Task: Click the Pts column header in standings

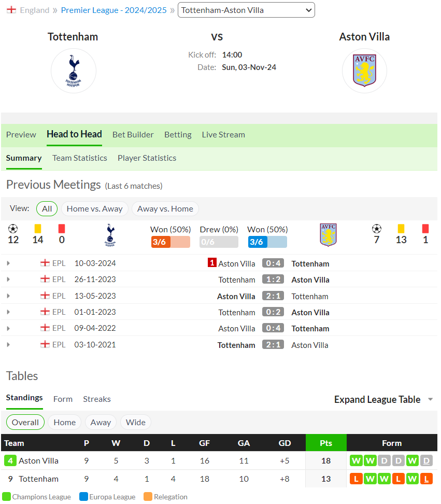Action: 326,443
